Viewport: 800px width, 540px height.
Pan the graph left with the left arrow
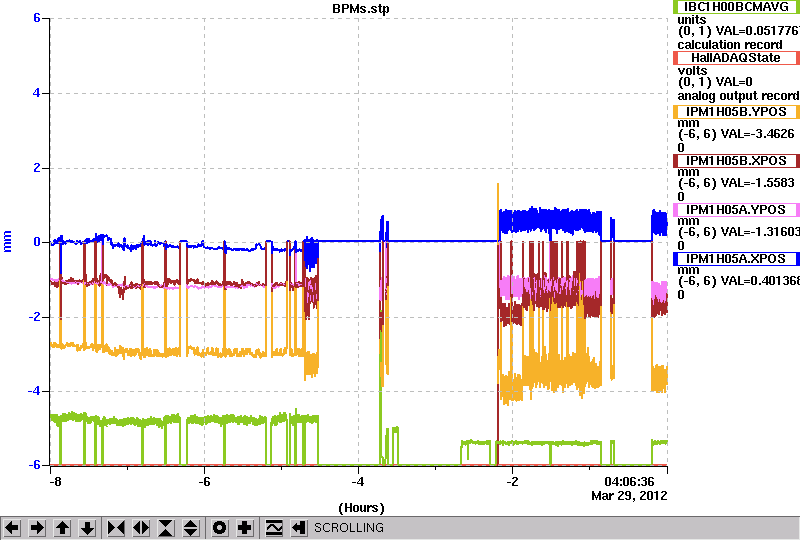click(12, 528)
